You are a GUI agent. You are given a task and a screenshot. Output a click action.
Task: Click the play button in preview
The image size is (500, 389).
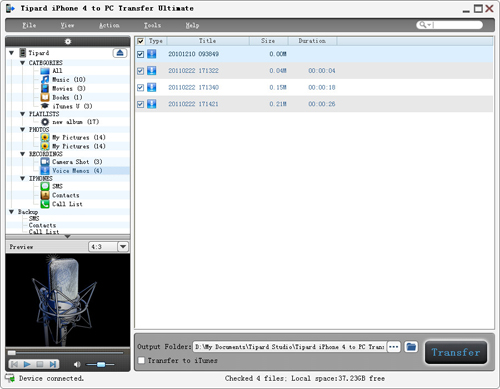click(27, 364)
